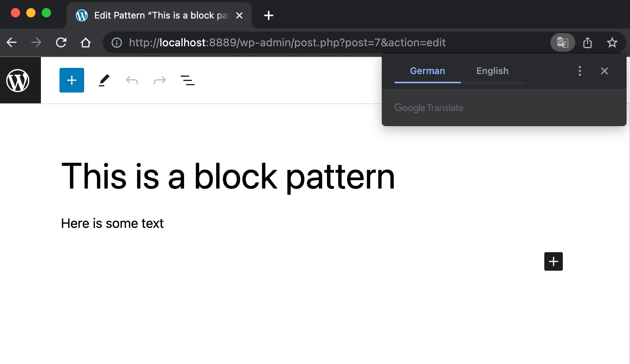Image resolution: width=630 pixels, height=364 pixels.
Task: Open the document overview list view
Action: coord(188,80)
